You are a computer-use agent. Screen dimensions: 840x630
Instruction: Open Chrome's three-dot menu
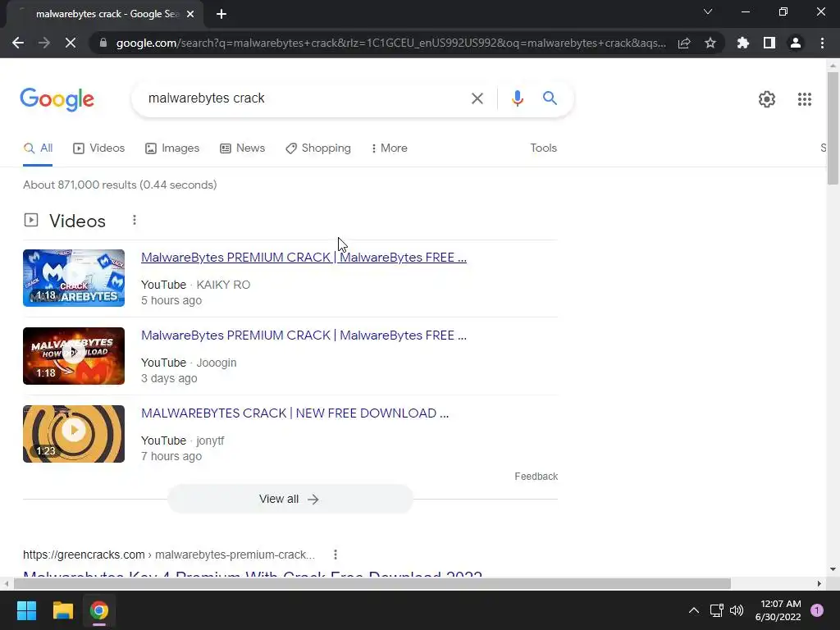[x=822, y=43]
